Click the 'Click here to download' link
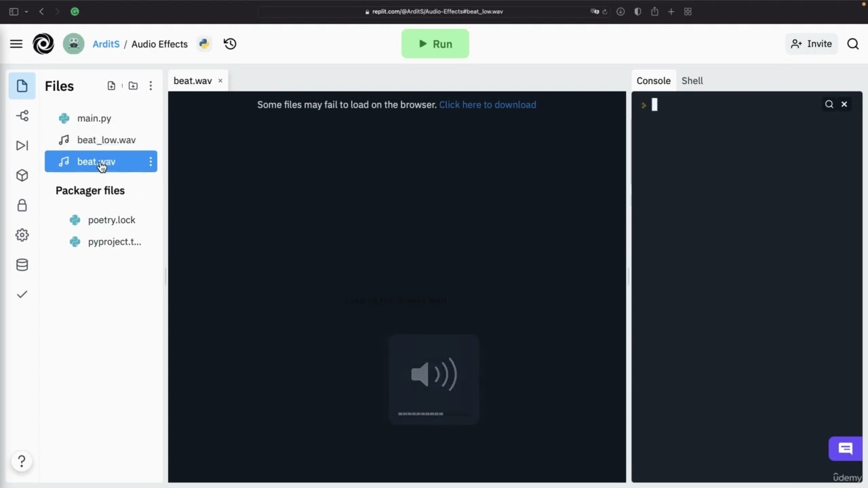Screen dimensions: 868x488 tap(488, 104)
